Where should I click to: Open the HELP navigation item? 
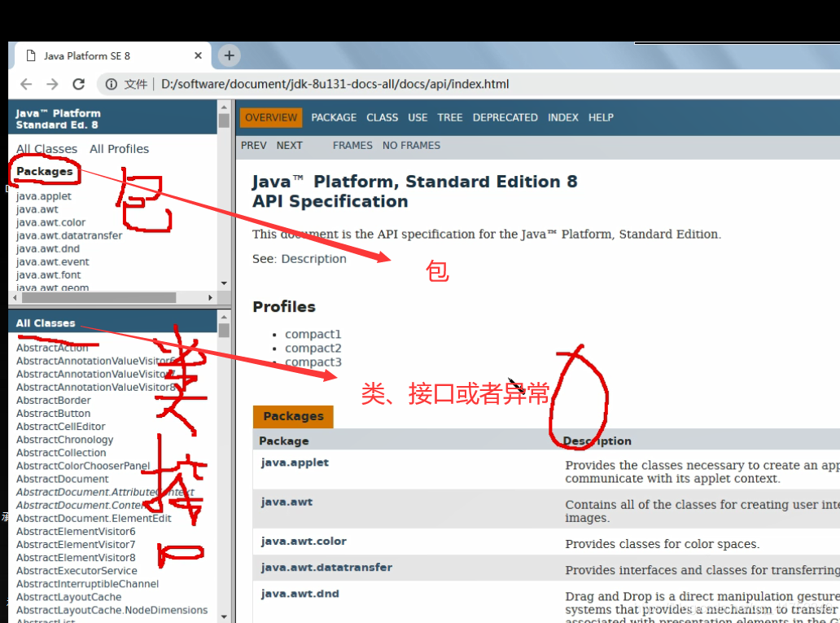[x=601, y=117]
